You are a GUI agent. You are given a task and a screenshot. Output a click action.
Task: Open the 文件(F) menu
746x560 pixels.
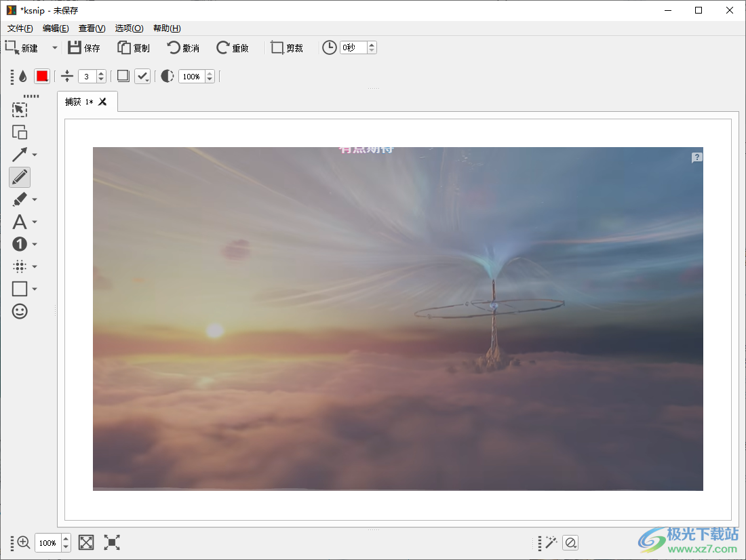coord(20,28)
